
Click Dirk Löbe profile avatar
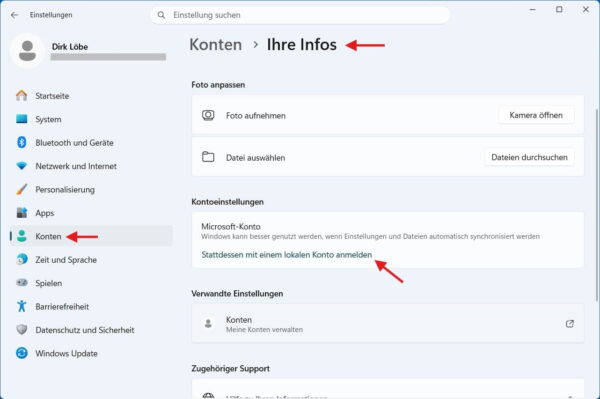28,51
